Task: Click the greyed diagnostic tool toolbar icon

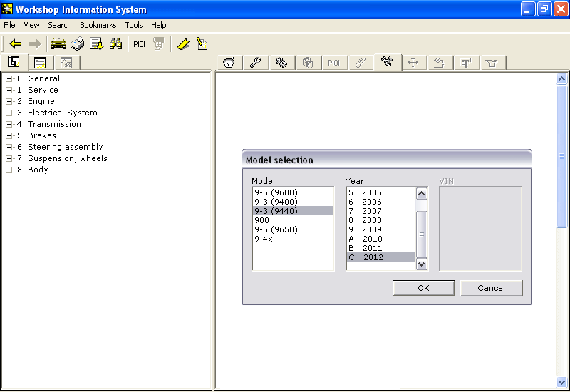Action: click(x=158, y=43)
